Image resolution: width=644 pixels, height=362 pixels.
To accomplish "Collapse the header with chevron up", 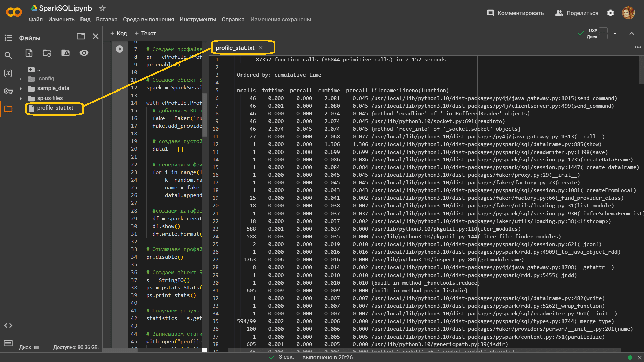I will click(632, 33).
